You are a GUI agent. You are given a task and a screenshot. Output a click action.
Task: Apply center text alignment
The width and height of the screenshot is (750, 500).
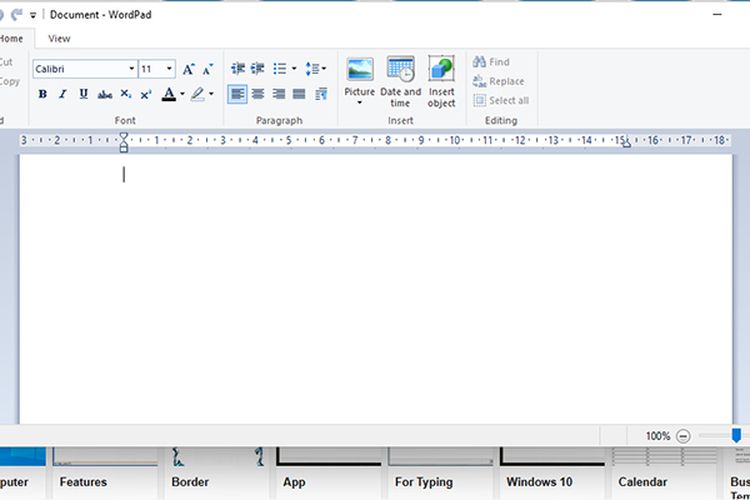(258, 94)
